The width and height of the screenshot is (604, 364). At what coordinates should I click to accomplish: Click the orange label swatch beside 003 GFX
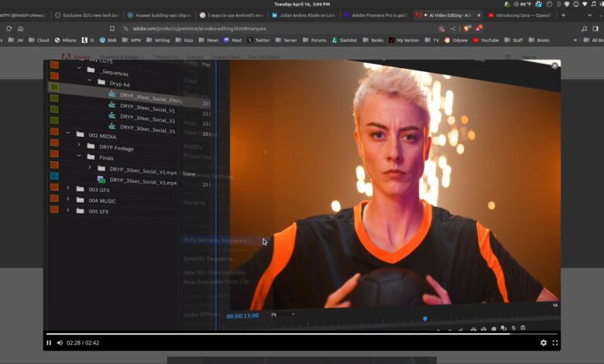click(54, 187)
